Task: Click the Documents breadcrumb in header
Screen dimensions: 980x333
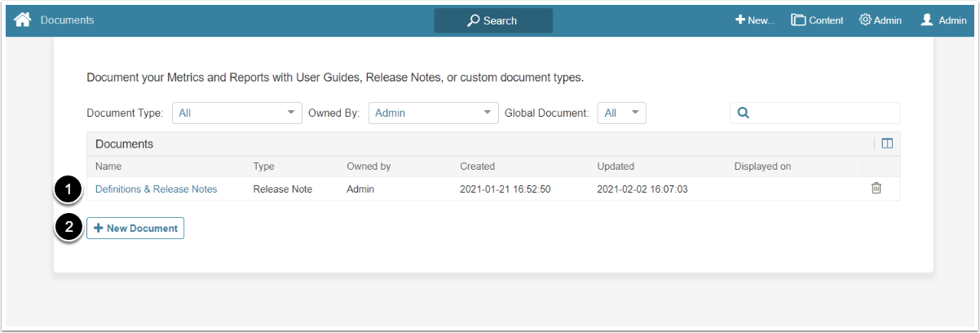Action: [67, 20]
